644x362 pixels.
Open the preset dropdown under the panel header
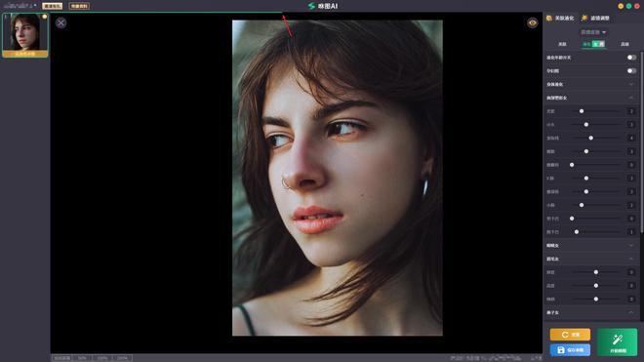593,32
